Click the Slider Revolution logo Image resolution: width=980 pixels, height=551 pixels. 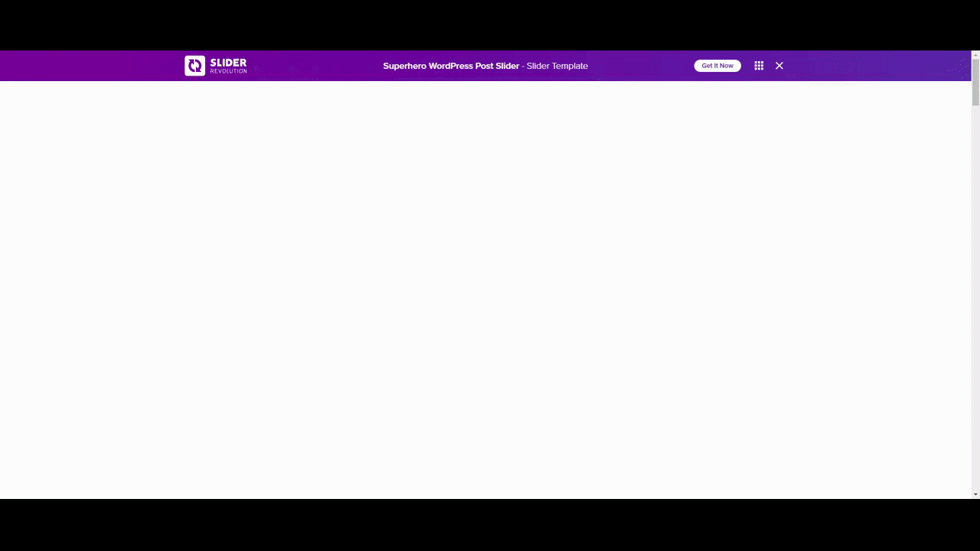point(216,66)
